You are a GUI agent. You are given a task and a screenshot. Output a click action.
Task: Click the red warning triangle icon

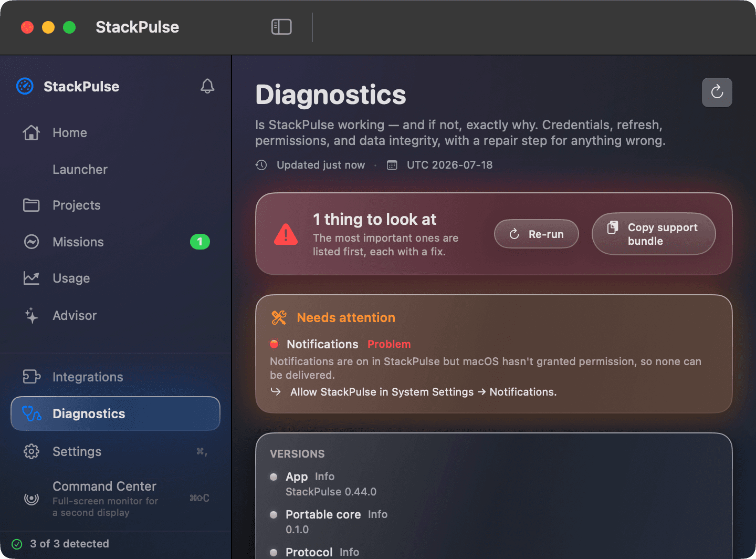point(286,234)
